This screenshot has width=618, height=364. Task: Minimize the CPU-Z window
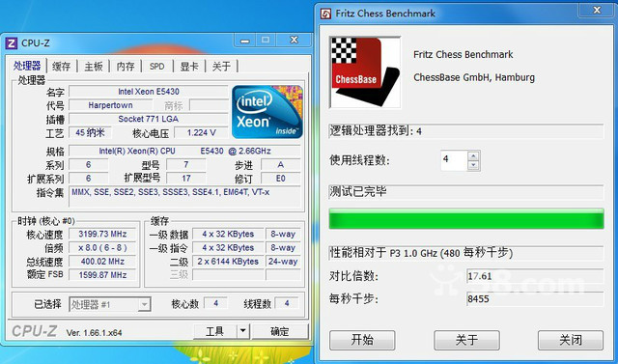click(x=244, y=41)
